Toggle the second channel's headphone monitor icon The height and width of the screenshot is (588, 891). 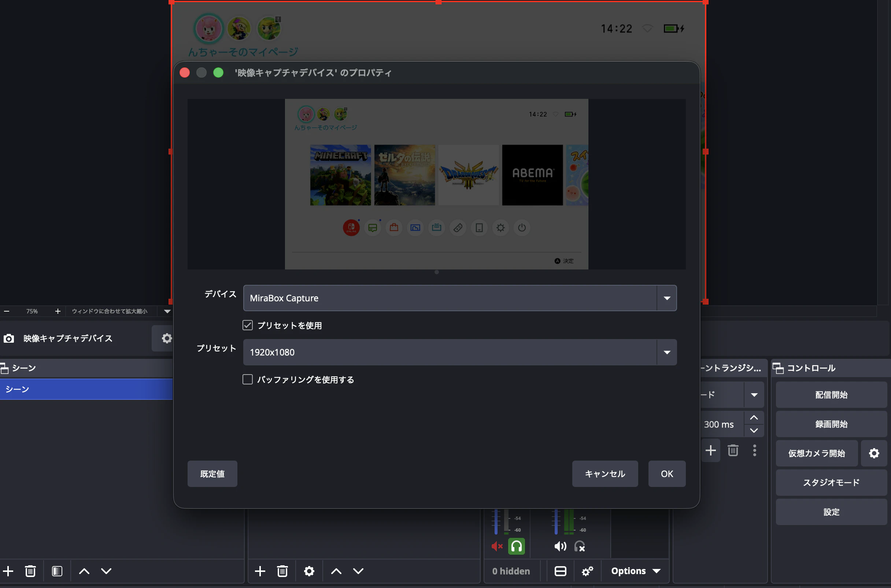[x=580, y=546]
